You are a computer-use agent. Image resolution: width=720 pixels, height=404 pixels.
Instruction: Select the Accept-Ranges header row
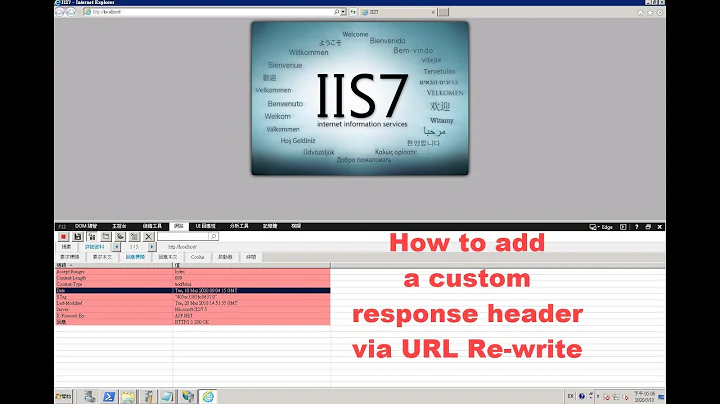(x=192, y=272)
